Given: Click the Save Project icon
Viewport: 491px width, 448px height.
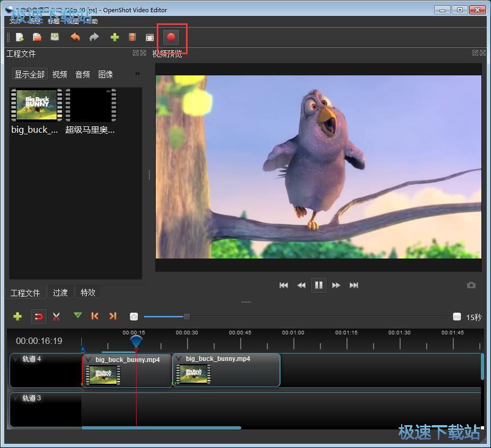Looking at the screenshot, I should click(55, 37).
